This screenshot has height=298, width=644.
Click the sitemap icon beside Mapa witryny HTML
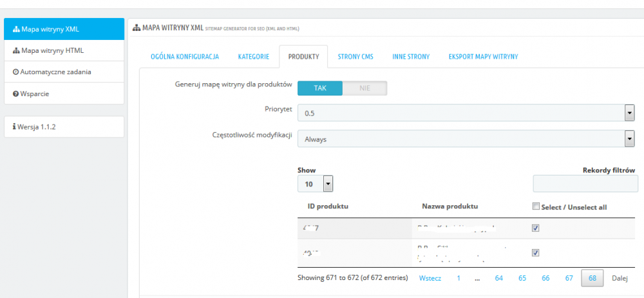17,50
